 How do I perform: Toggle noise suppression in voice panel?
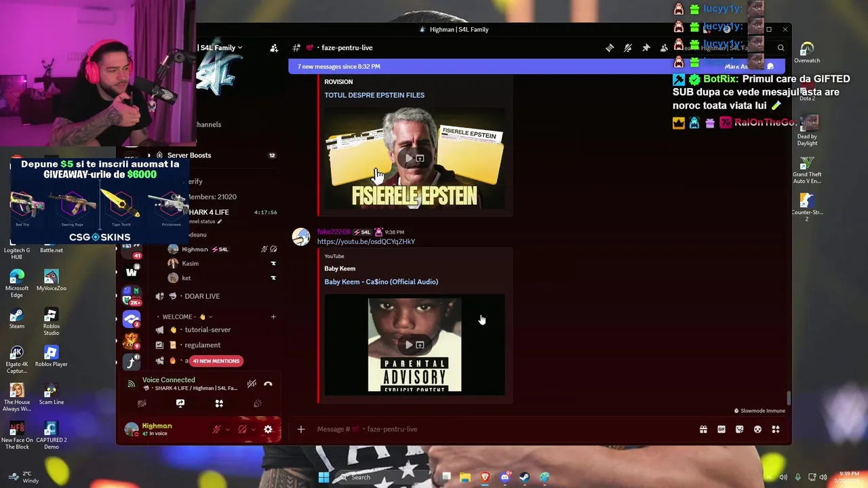coord(252,384)
